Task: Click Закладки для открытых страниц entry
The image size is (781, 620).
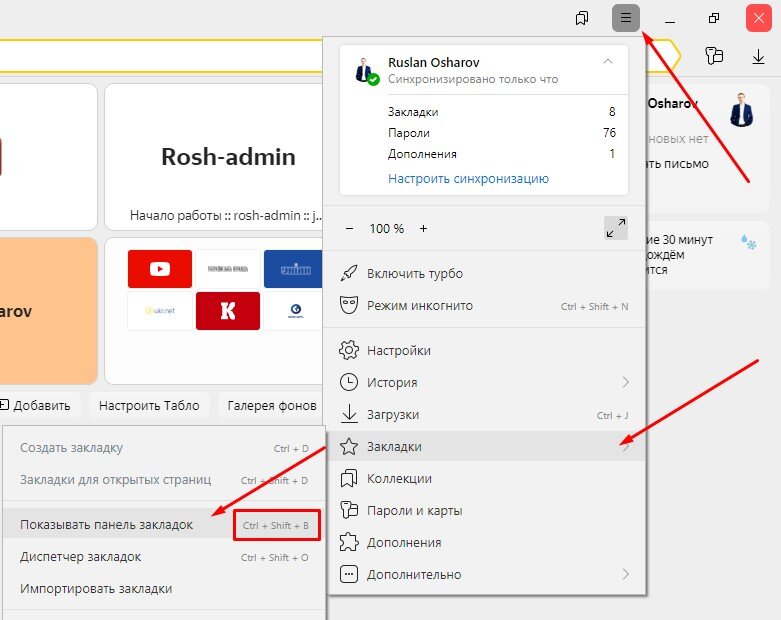Action: click(x=164, y=480)
